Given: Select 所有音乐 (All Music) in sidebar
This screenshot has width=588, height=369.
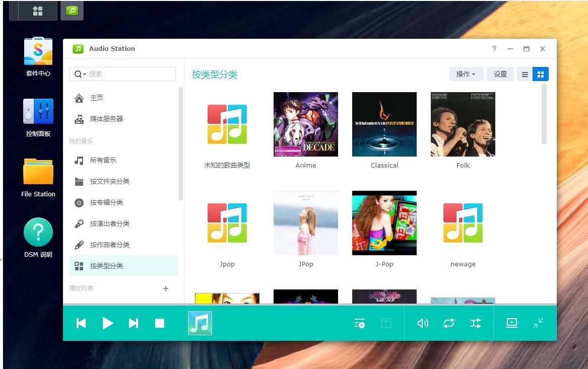Looking at the screenshot, I should click(103, 161).
